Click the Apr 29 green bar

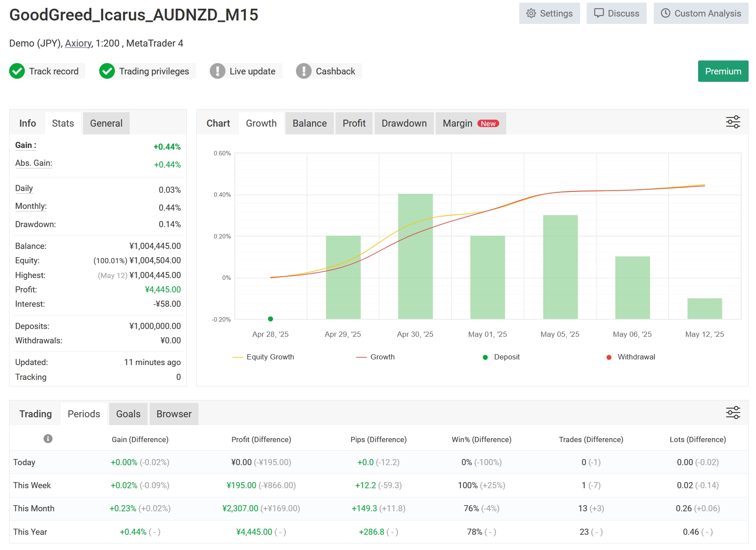click(x=343, y=278)
